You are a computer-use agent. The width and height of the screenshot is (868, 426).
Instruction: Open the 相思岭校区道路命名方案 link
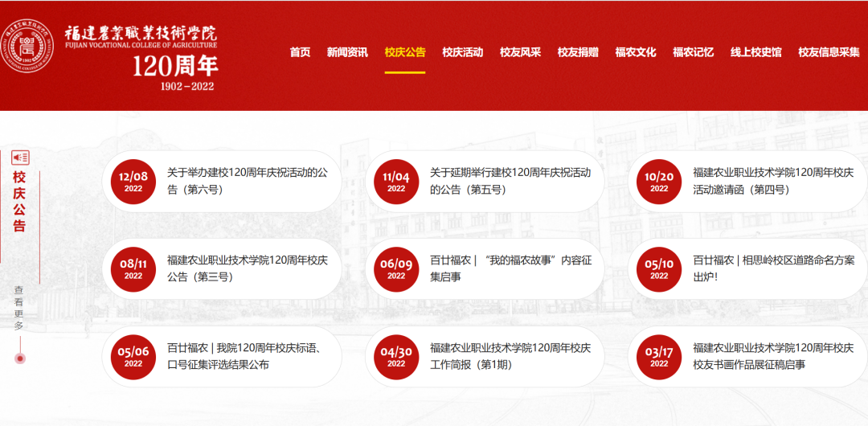[773, 268]
